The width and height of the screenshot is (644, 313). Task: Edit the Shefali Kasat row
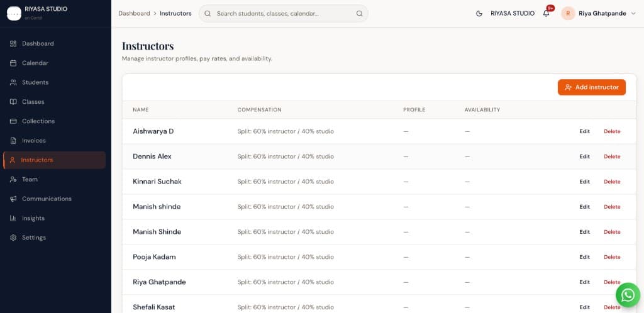click(x=584, y=307)
